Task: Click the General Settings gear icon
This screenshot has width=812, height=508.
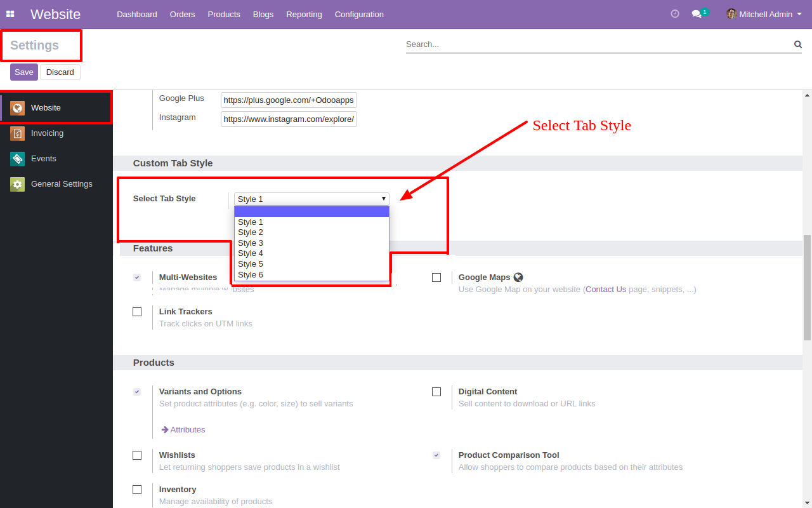Action: click(17, 184)
